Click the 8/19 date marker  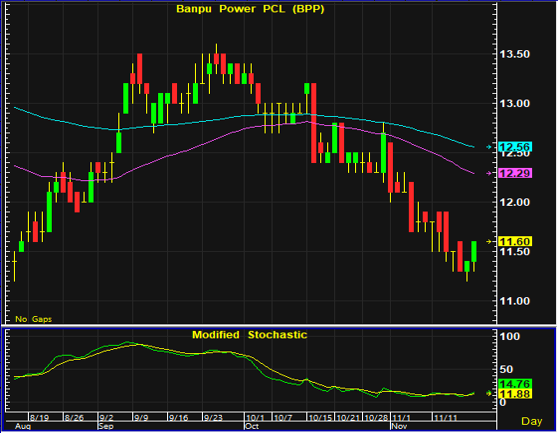(39, 417)
